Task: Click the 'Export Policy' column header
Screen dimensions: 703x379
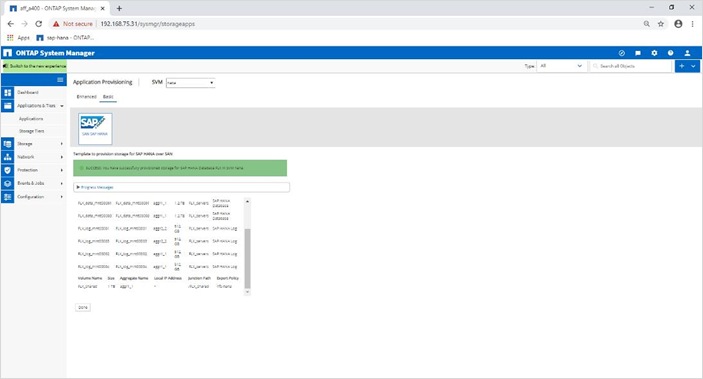Action: point(228,278)
